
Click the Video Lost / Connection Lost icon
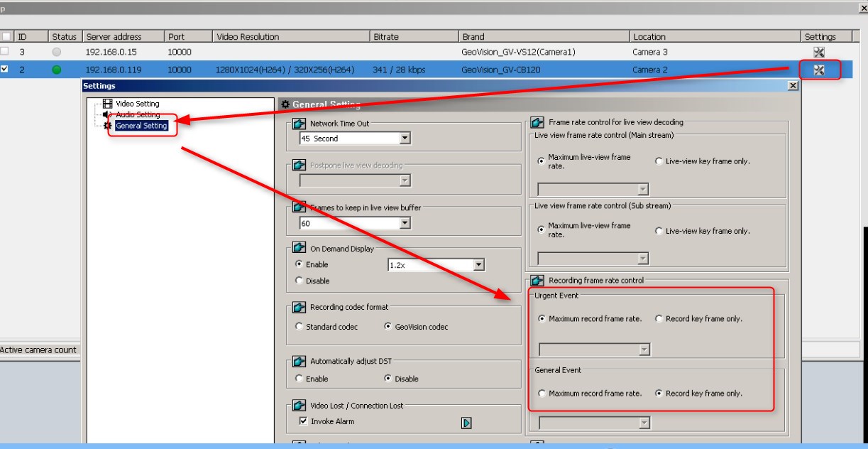(x=300, y=406)
